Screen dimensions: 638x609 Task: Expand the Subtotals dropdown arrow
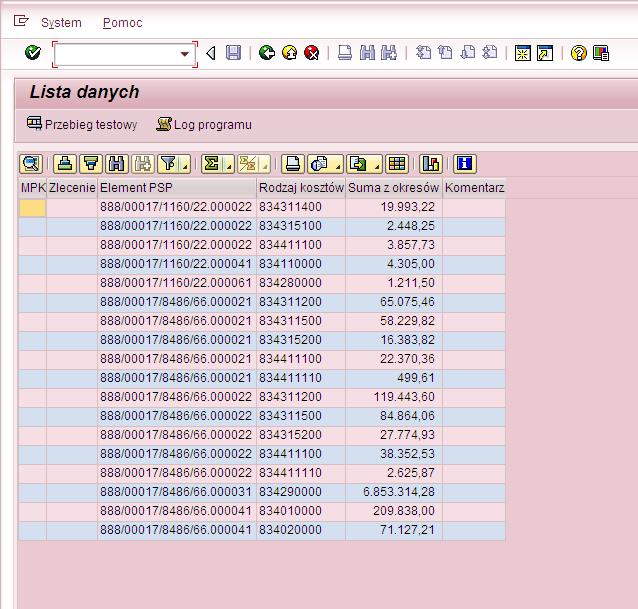tap(265, 164)
